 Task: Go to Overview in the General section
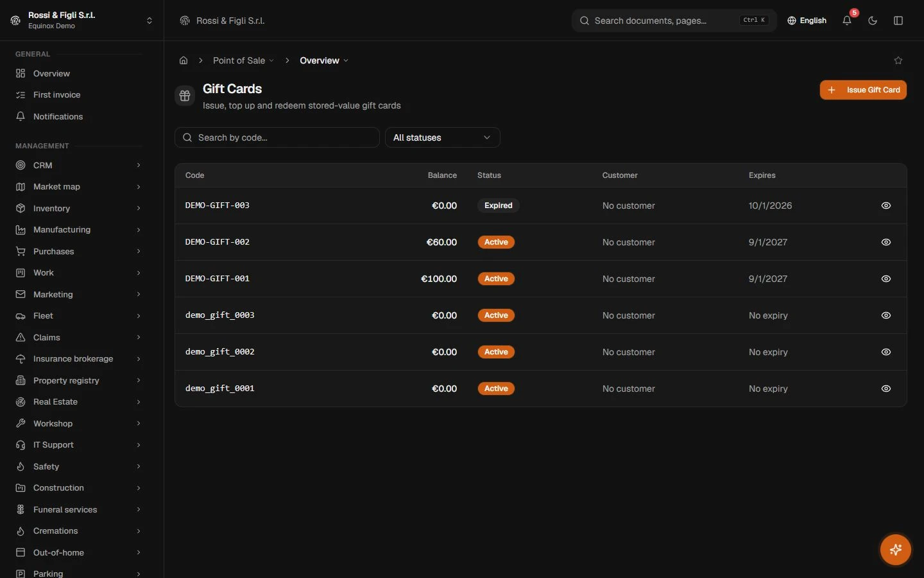pos(78,73)
